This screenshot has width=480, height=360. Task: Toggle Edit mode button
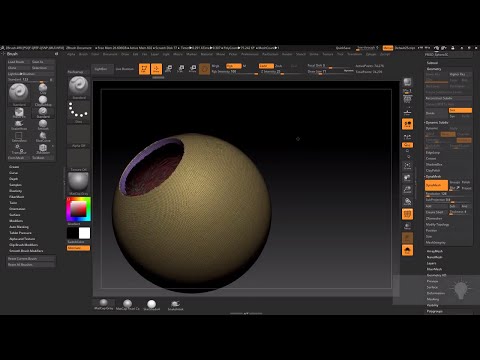coord(144,69)
